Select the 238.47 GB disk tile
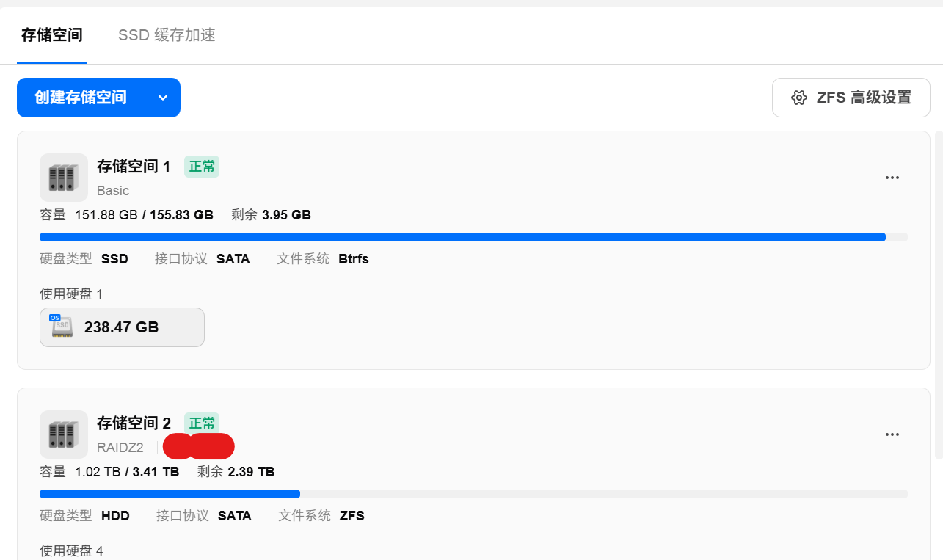 click(x=122, y=327)
